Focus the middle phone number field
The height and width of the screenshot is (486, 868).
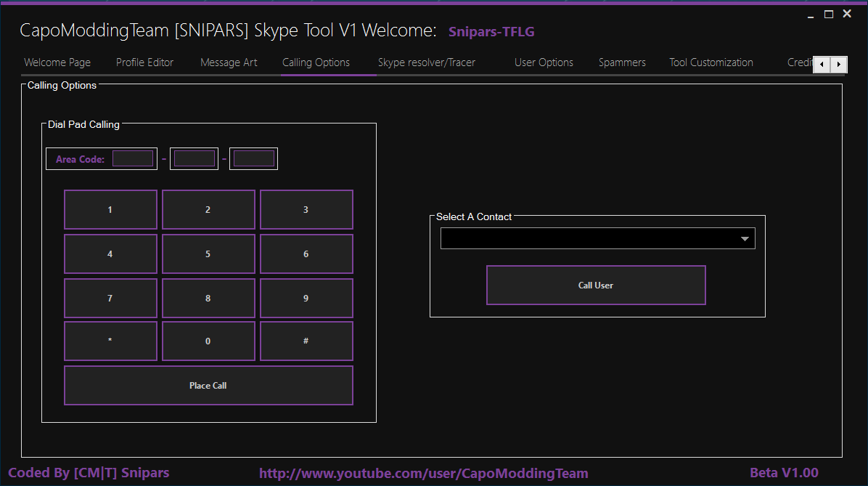pyautogui.click(x=195, y=158)
